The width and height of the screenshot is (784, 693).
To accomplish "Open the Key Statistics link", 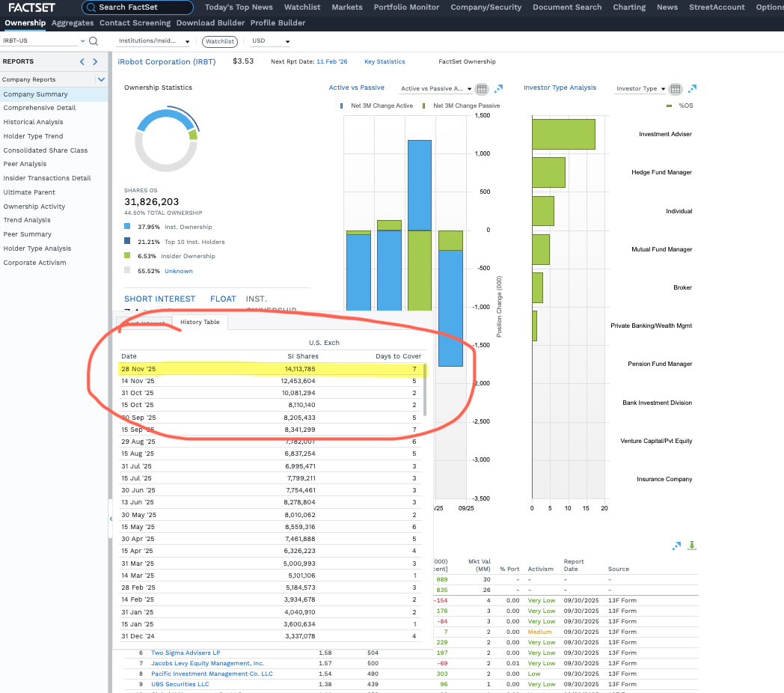I will 385,61.
